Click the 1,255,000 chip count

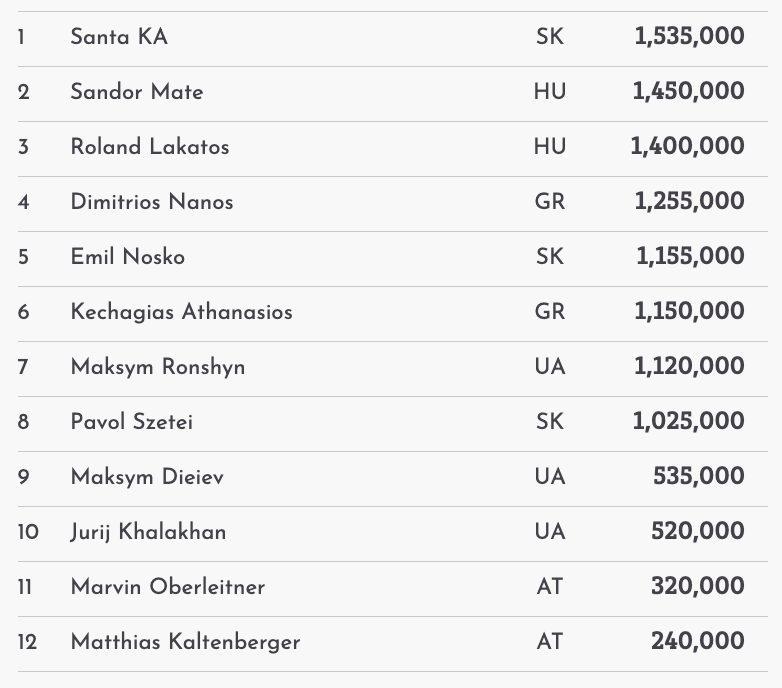click(x=689, y=202)
